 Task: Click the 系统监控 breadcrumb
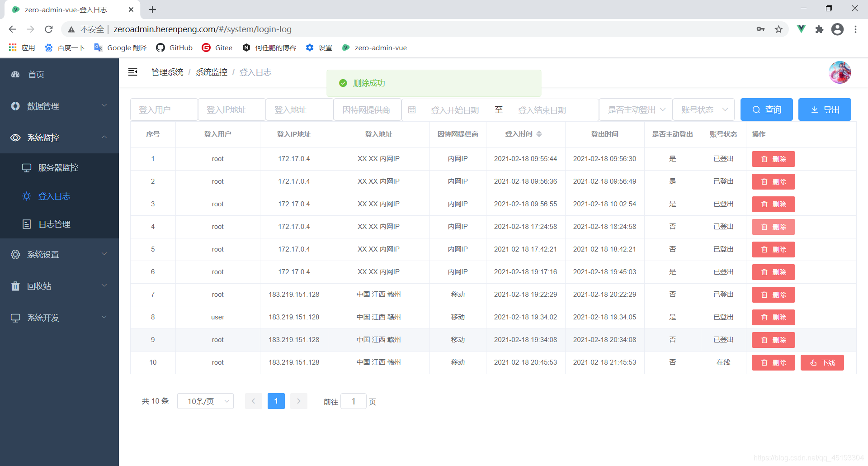(x=211, y=72)
